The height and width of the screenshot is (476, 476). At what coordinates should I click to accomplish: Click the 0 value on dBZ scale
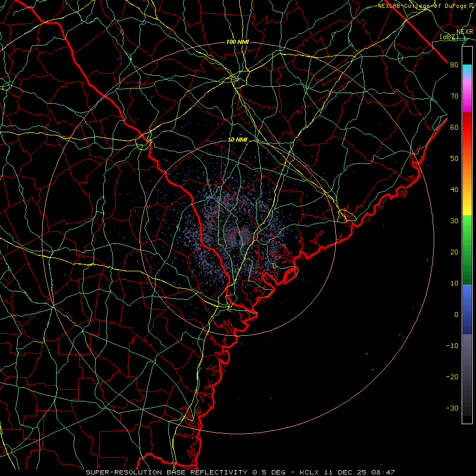click(x=456, y=315)
